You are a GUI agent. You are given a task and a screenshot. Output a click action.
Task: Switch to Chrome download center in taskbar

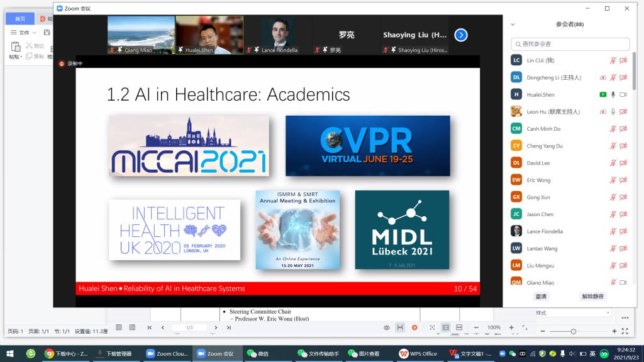(x=66, y=353)
